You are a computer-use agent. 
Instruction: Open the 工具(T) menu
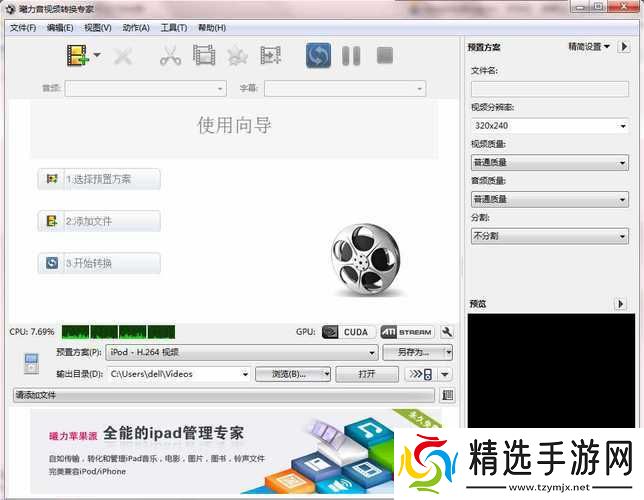173,27
